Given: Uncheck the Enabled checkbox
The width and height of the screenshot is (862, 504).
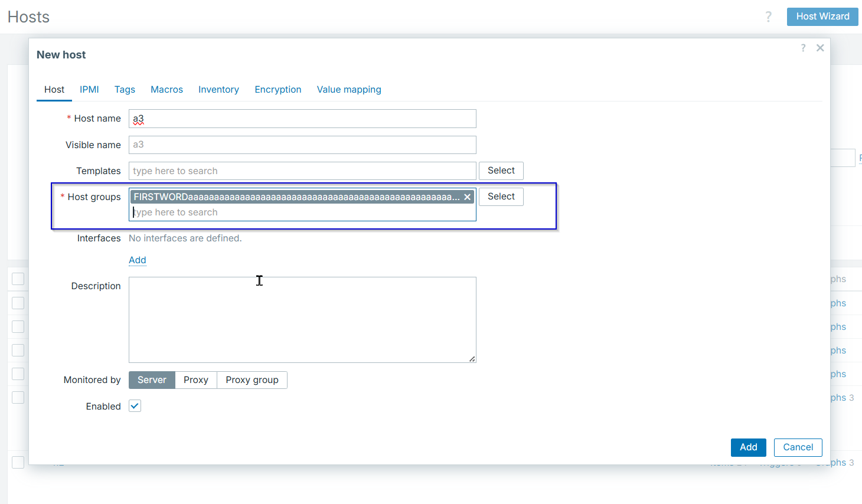Looking at the screenshot, I should tap(135, 406).
